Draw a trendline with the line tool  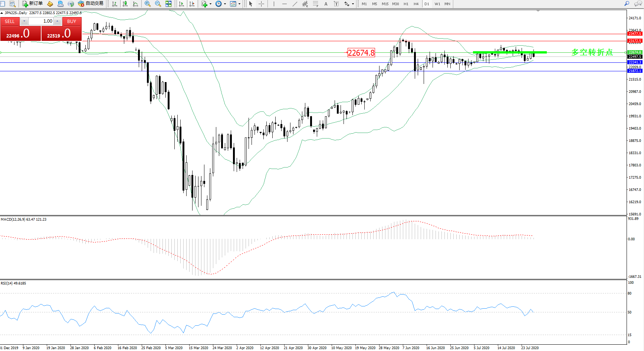click(x=295, y=4)
